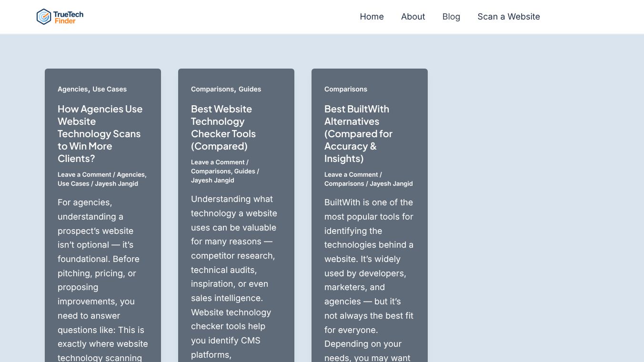Open Jayesh Jangid author link on Agencies article
Screen dimensions: 644x362
coord(117,184)
